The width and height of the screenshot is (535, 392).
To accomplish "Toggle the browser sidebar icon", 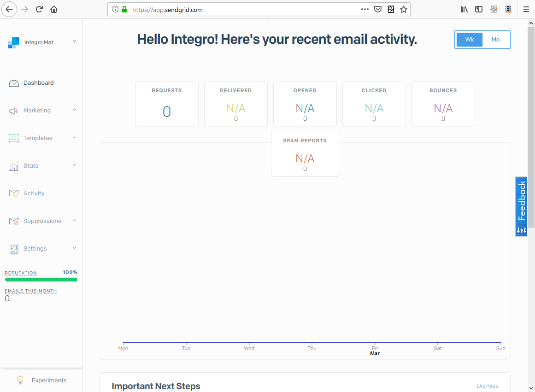I will [479, 9].
